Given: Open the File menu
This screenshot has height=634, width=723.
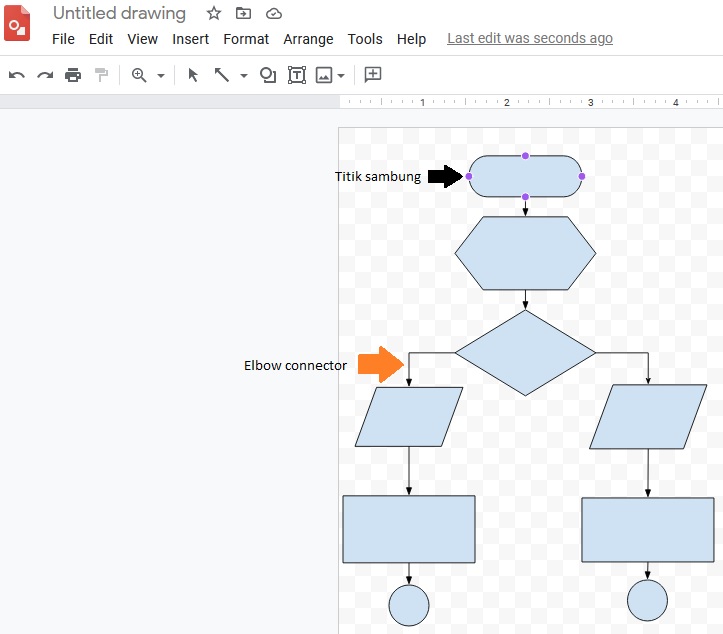Looking at the screenshot, I should coord(63,39).
